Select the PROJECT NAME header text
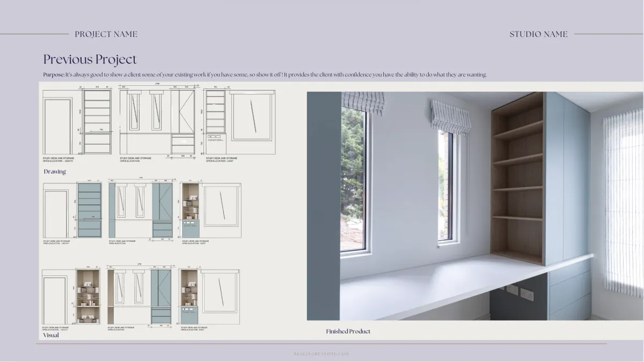 click(x=106, y=34)
